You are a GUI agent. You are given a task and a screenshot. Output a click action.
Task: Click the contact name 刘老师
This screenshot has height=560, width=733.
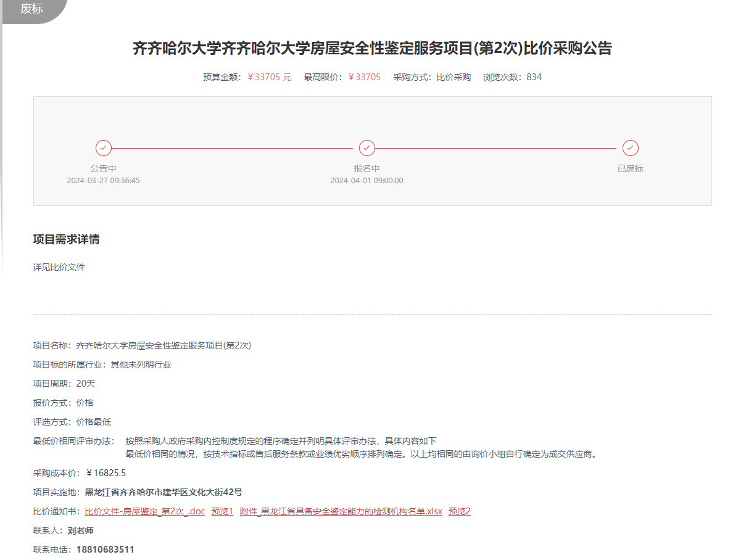pos(80,530)
